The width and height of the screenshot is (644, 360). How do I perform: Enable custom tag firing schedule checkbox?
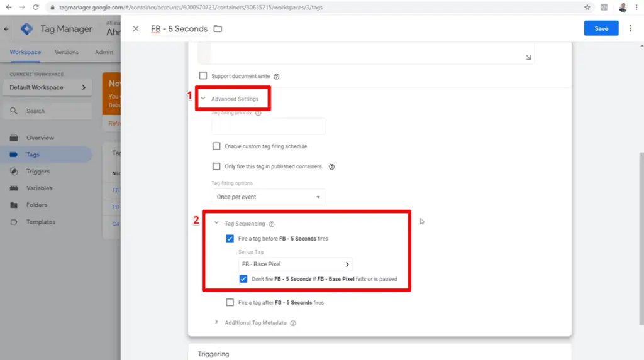tap(216, 146)
